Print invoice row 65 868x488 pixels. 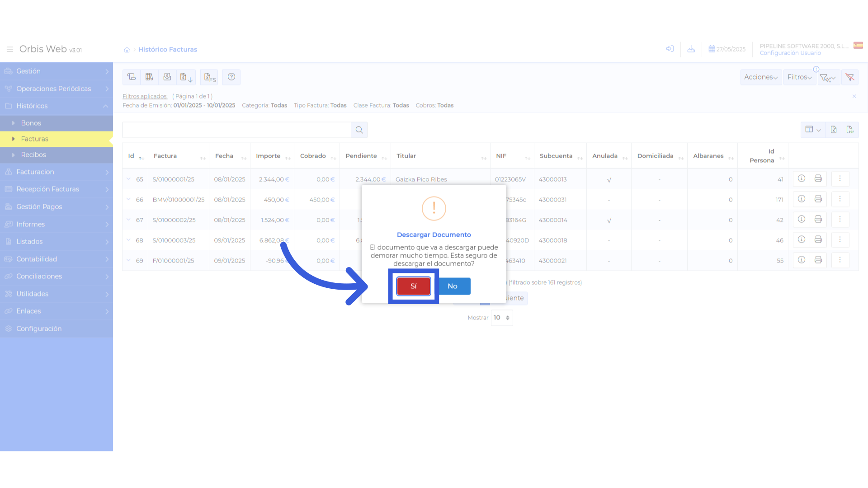pyautogui.click(x=818, y=178)
